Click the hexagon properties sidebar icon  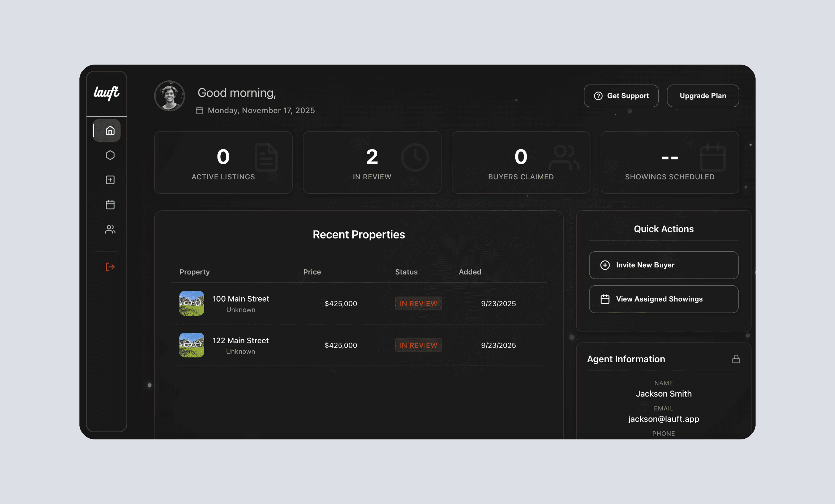point(110,155)
